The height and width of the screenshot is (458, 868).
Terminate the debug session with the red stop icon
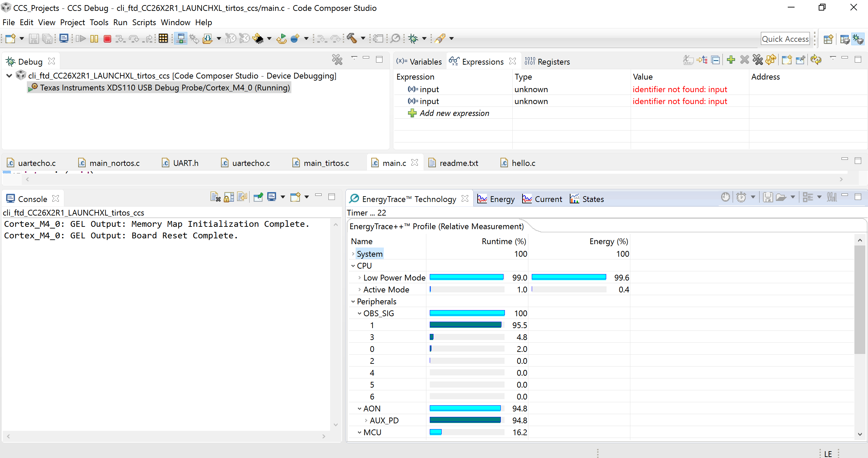(107, 38)
